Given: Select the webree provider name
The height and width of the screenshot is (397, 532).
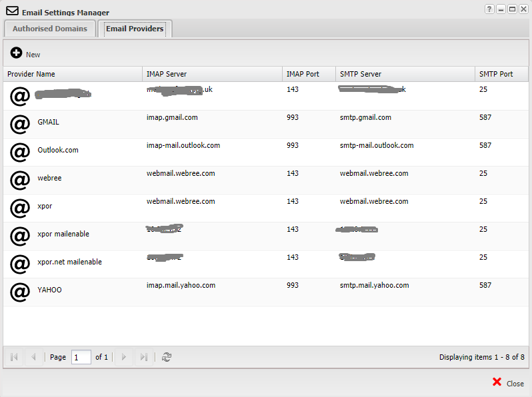Looking at the screenshot, I should click(49, 178).
